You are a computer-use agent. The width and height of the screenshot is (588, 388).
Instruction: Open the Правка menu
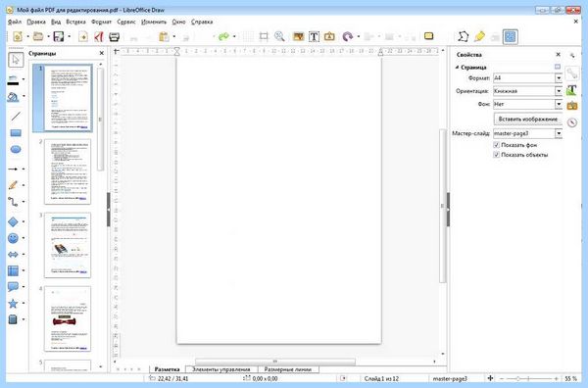tap(36, 22)
